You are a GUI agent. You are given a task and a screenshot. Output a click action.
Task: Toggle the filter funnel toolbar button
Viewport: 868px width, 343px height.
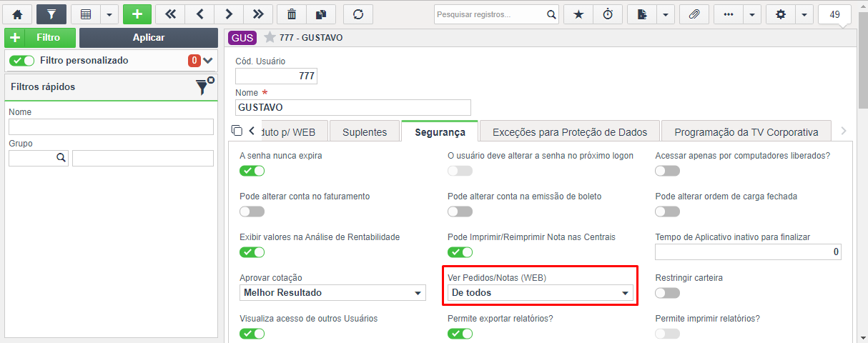tap(51, 14)
